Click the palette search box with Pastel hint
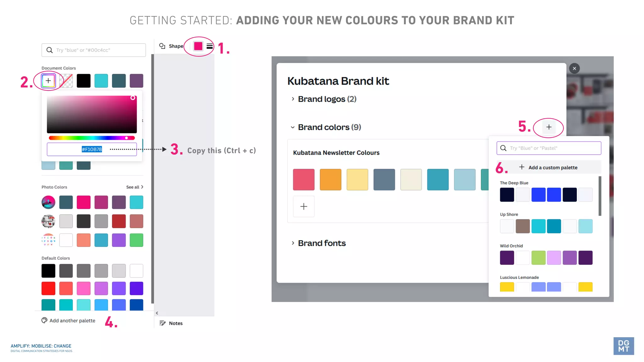The width and height of the screenshot is (644, 362). coord(549,148)
